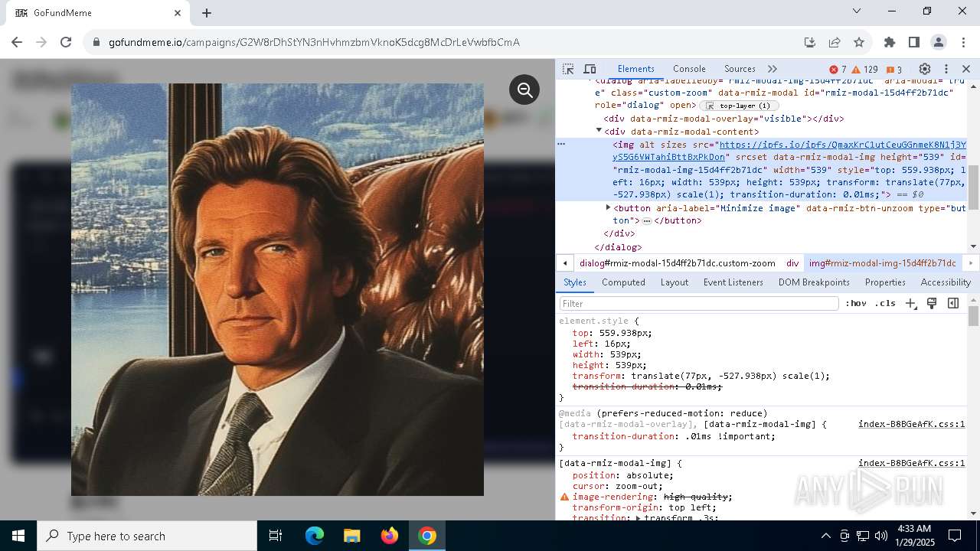
Task: Click the styles Filter input field
Action: pos(699,304)
